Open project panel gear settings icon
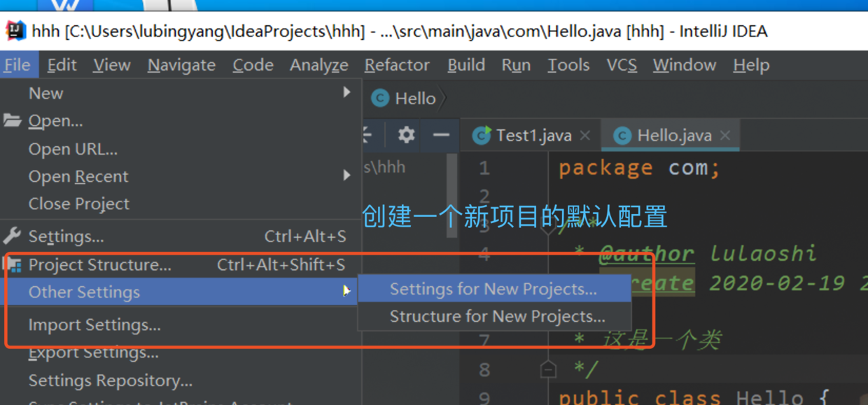The height and width of the screenshot is (405, 868). (x=406, y=134)
